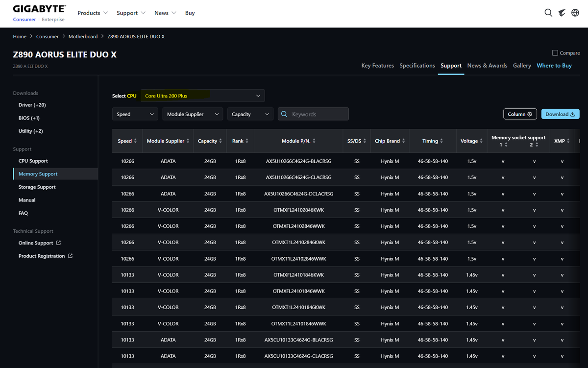Expand the News header menu

pyautogui.click(x=165, y=13)
